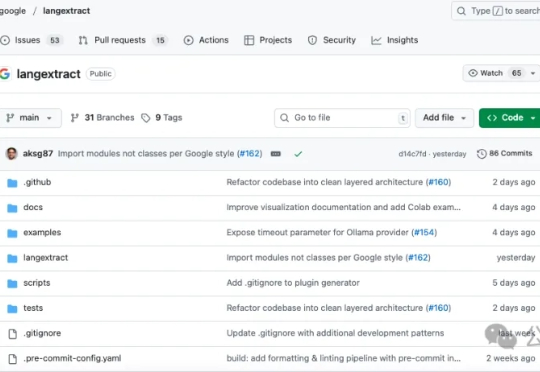Click the commits history clock icon
The image size is (540, 372).
coord(481,154)
